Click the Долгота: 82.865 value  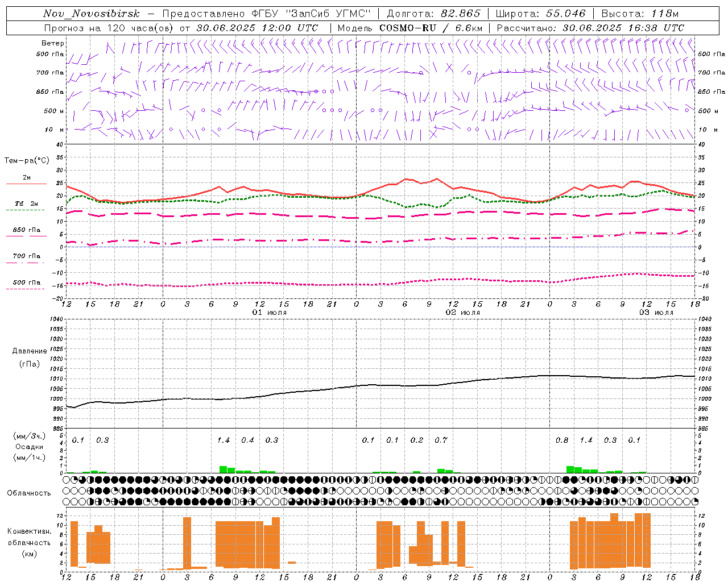click(434, 14)
